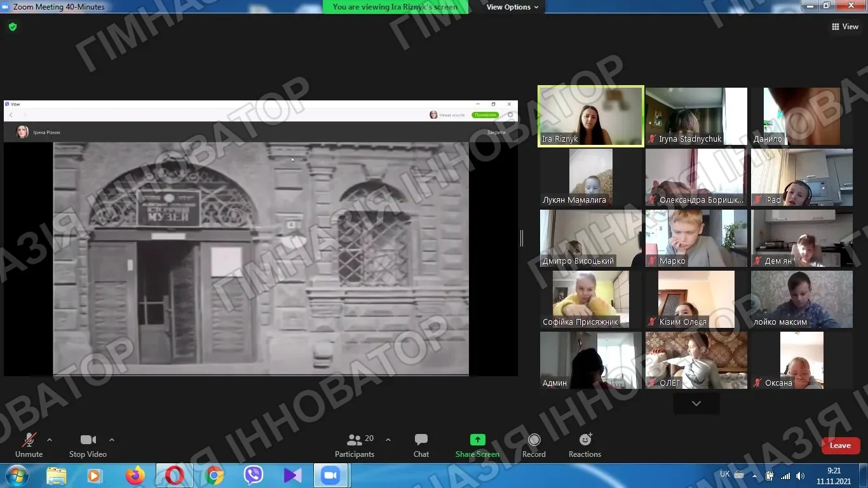868x488 pixels.
Task: Start recording with the Record button
Action: click(534, 445)
